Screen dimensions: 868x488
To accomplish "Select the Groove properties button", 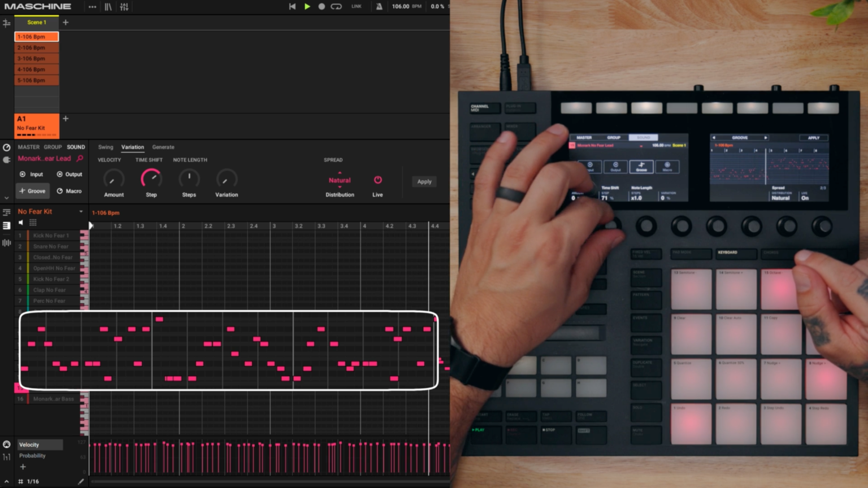I will tap(32, 191).
